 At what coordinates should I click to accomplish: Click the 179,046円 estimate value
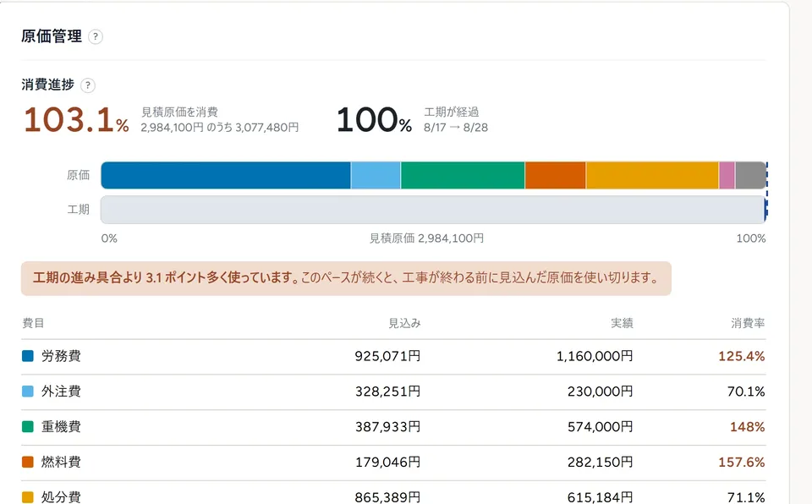(387, 462)
